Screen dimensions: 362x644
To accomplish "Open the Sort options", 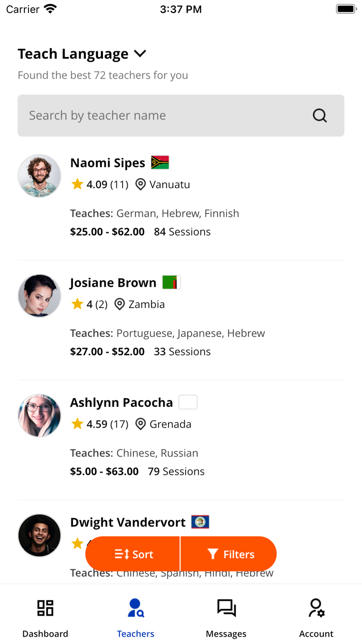I will [x=132, y=554].
